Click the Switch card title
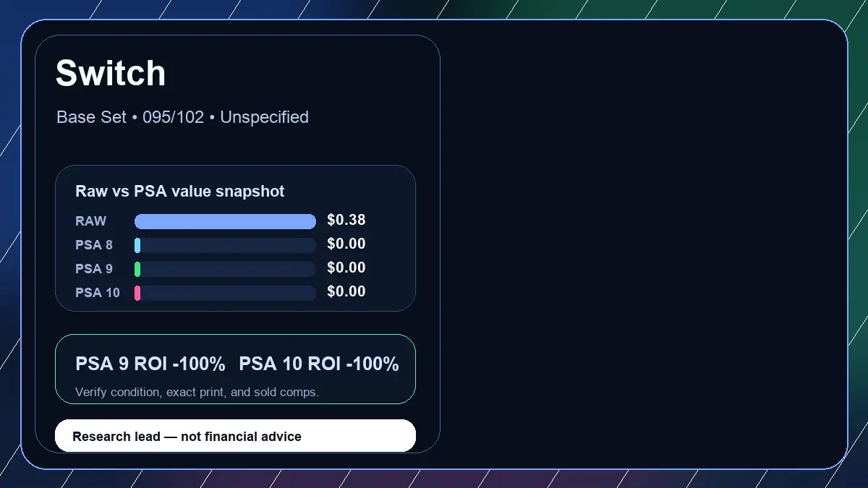The height and width of the screenshot is (488, 868). pyautogui.click(x=111, y=73)
